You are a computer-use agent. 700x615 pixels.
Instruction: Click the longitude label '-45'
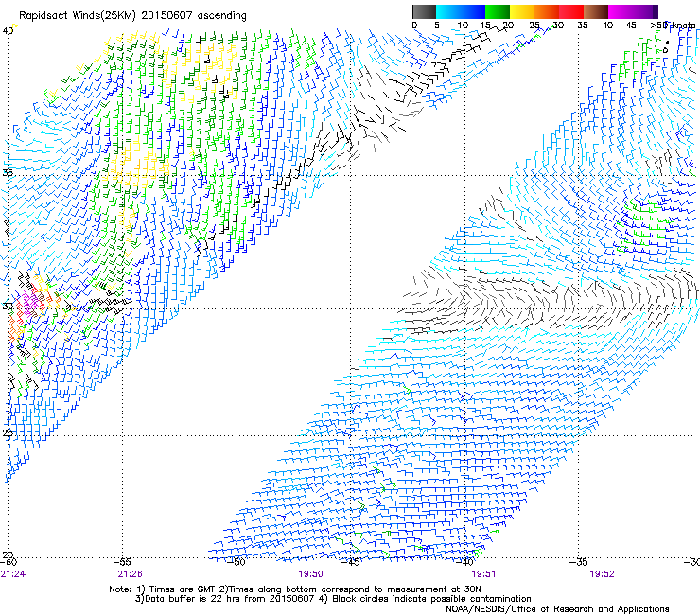coord(350,562)
